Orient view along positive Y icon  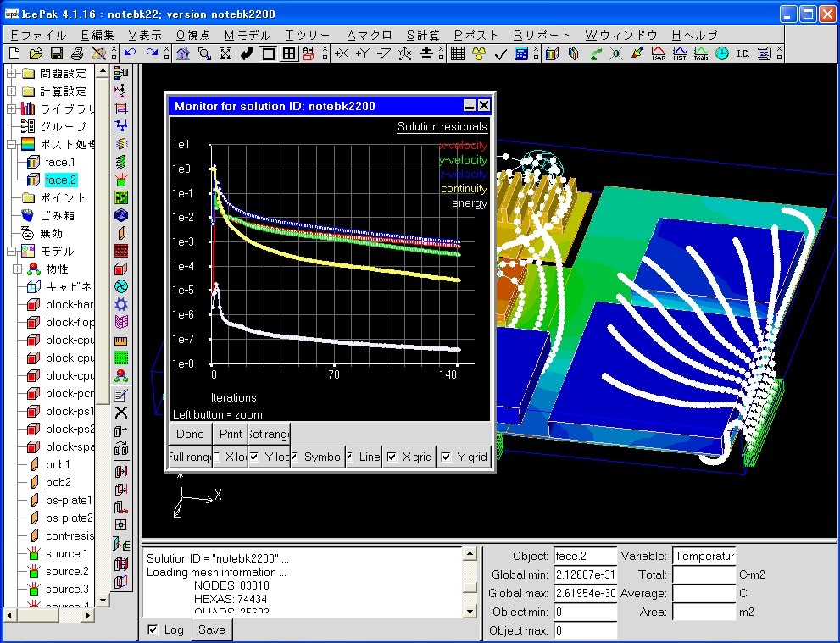click(x=363, y=53)
